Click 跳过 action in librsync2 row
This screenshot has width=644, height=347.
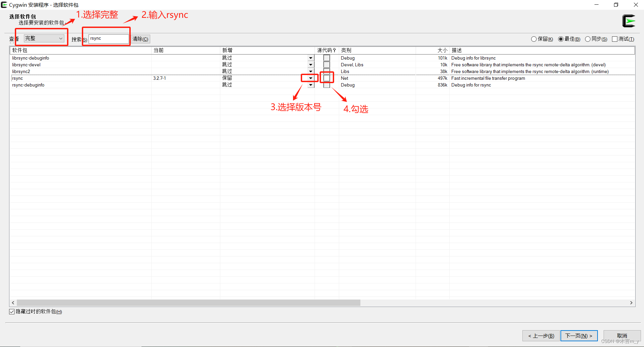[x=227, y=71]
